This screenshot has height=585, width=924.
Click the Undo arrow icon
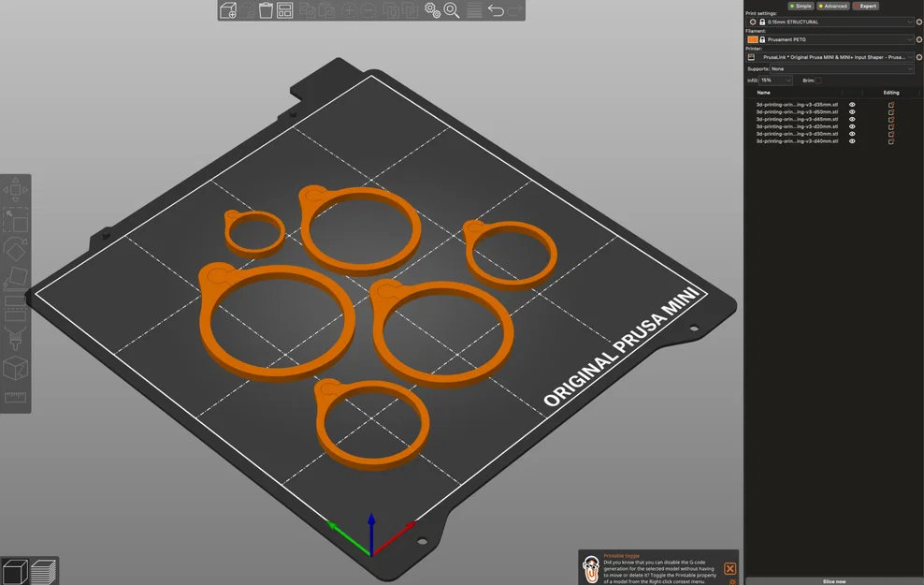click(496, 10)
